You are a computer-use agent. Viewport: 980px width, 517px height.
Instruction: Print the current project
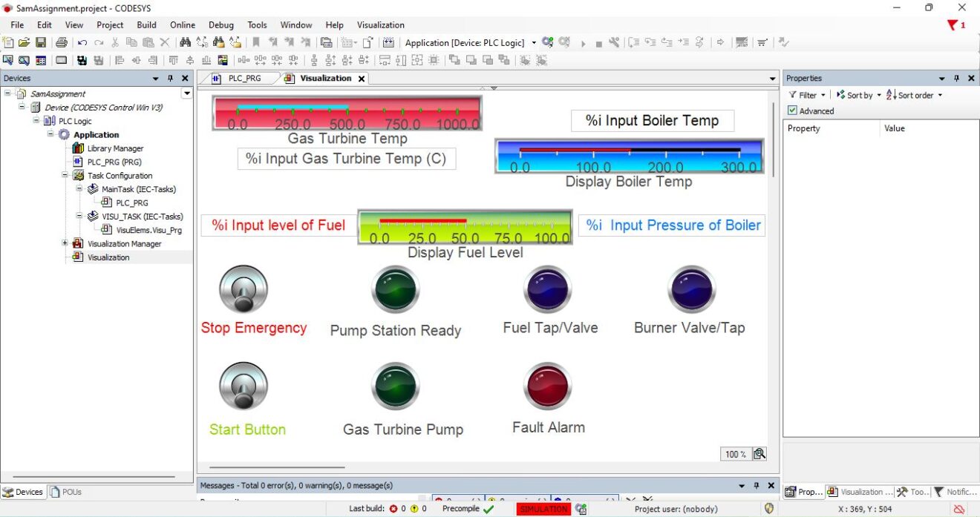pos(63,42)
